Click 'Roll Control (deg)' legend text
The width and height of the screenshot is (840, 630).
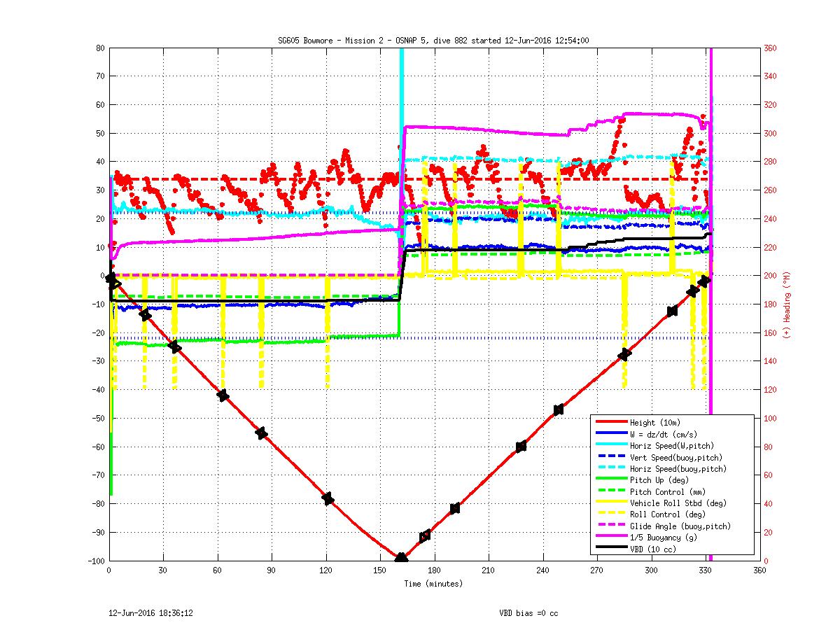point(667,514)
